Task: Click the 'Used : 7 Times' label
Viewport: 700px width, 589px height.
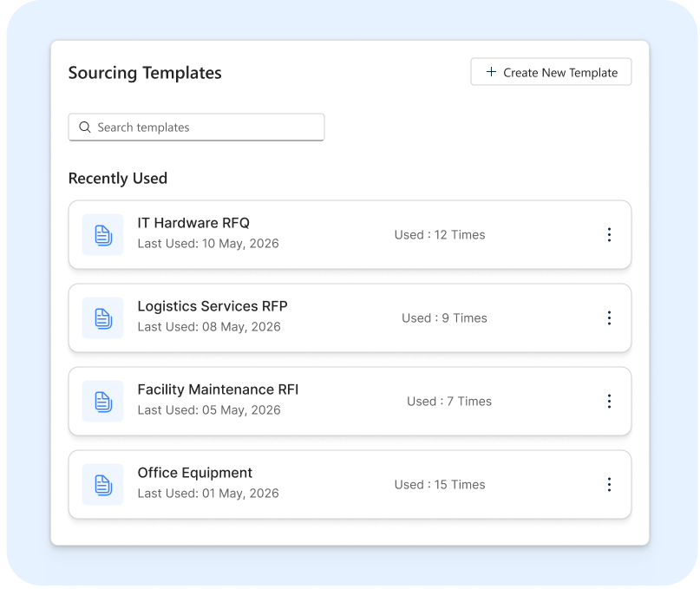Action: pos(449,401)
